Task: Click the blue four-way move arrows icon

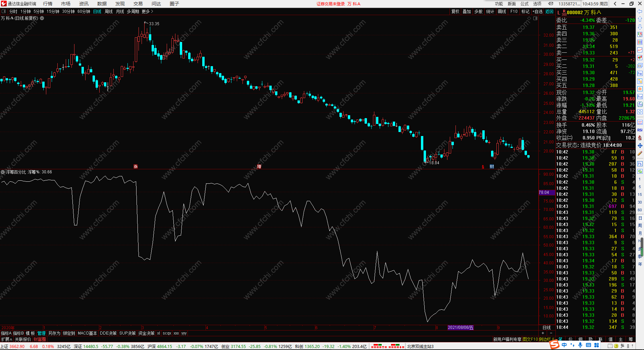Action: click(x=640, y=145)
